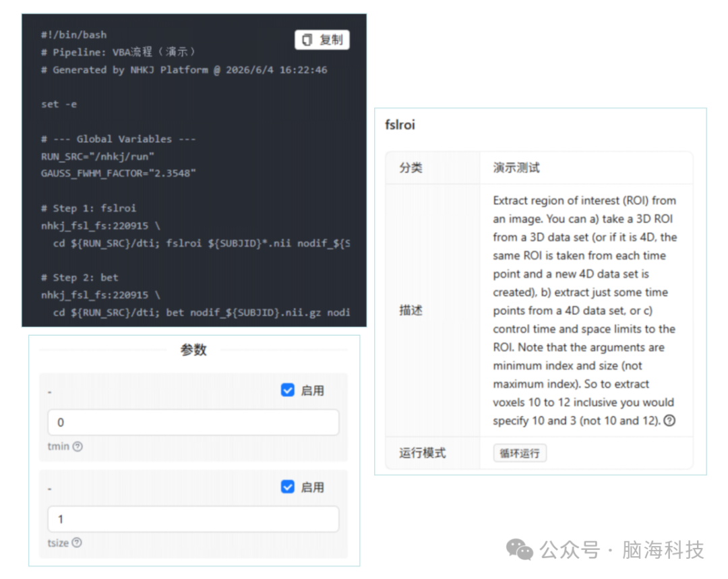The width and height of the screenshot is (728, 579).
Task: Click the '# --- Global Variables ---' comment line
Action: pos(119,139)
